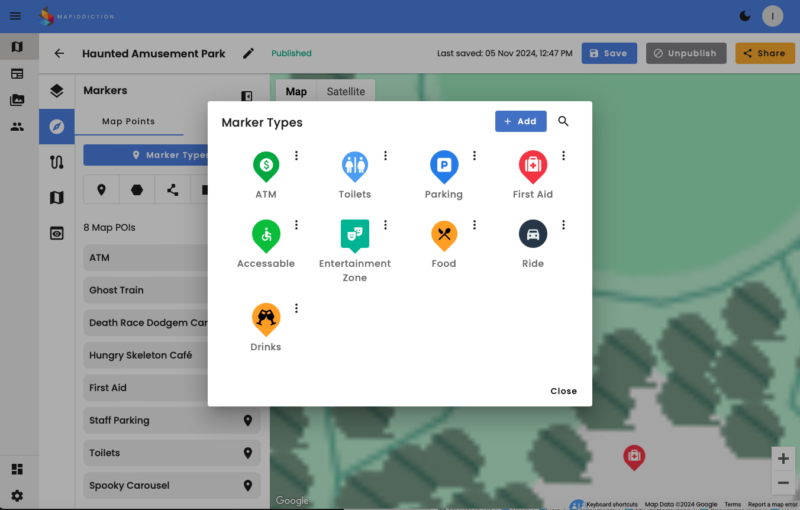Image resolution: width=800 pixels, height=510 pixels.
Task: Switch to Satellite map view
Action: pos(346,92)
